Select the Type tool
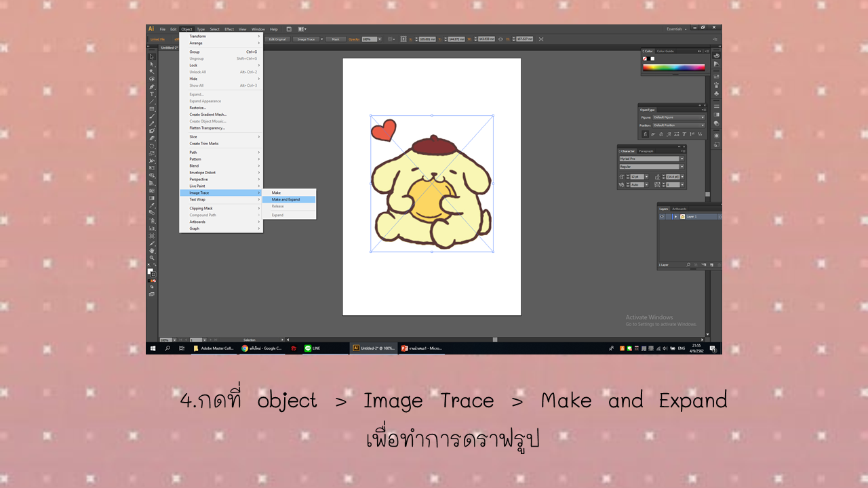The height and width of the screenshot is (488, 868). click(152, 94)
